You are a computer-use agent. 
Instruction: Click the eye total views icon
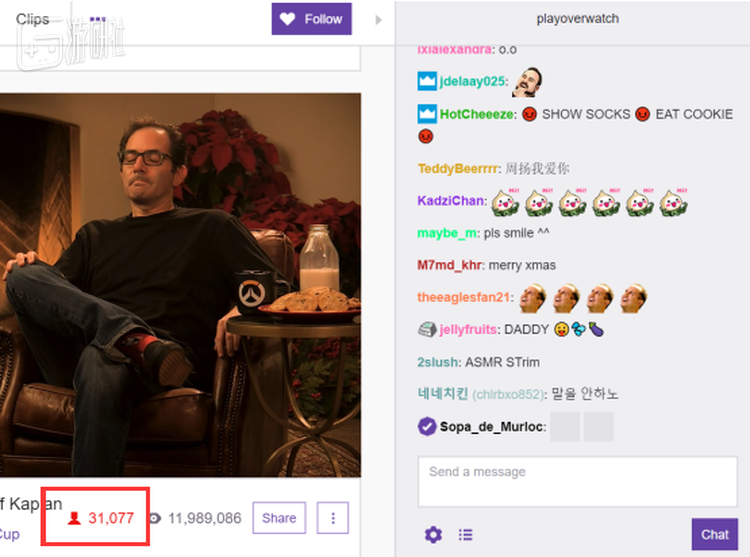155,518
